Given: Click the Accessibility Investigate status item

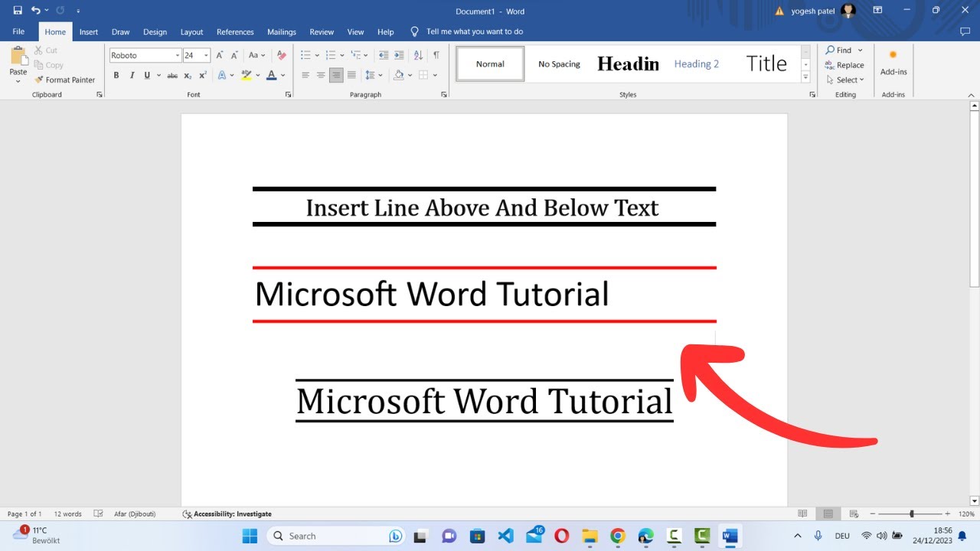Looking at the screenshot, I should pos(227,514).
